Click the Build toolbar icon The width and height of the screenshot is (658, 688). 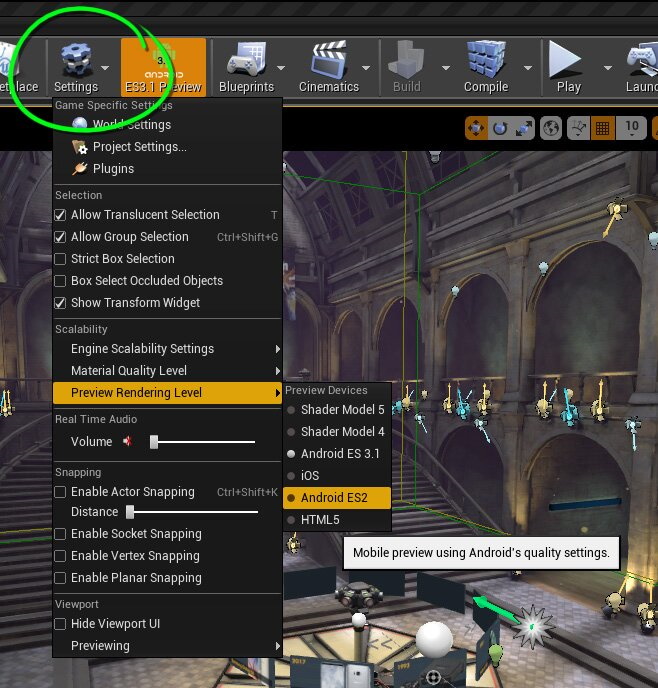pyautogui.click(x=407, y=62)
